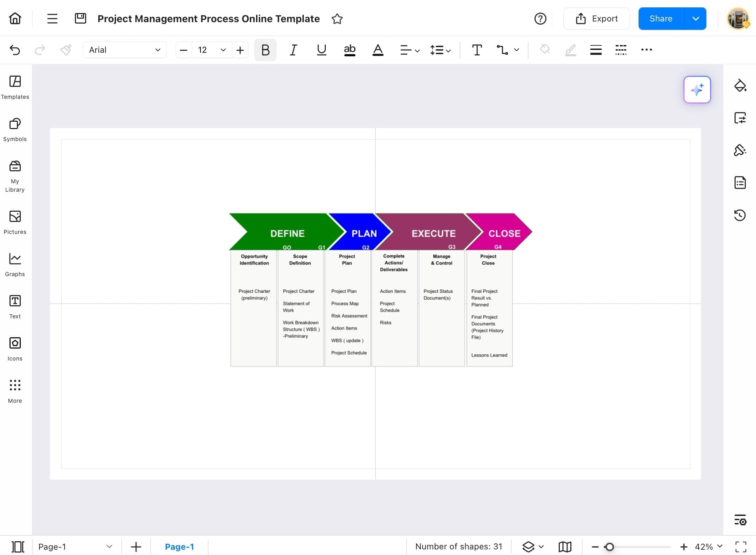The width and height of the screenshot is (756, 555).
Task: Toggle Bold formatting
Action: pyautogui.click(x=265, y=50)
